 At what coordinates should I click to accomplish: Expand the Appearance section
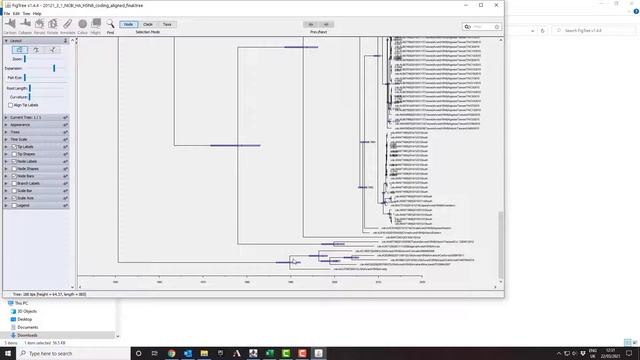pos(6,125)
